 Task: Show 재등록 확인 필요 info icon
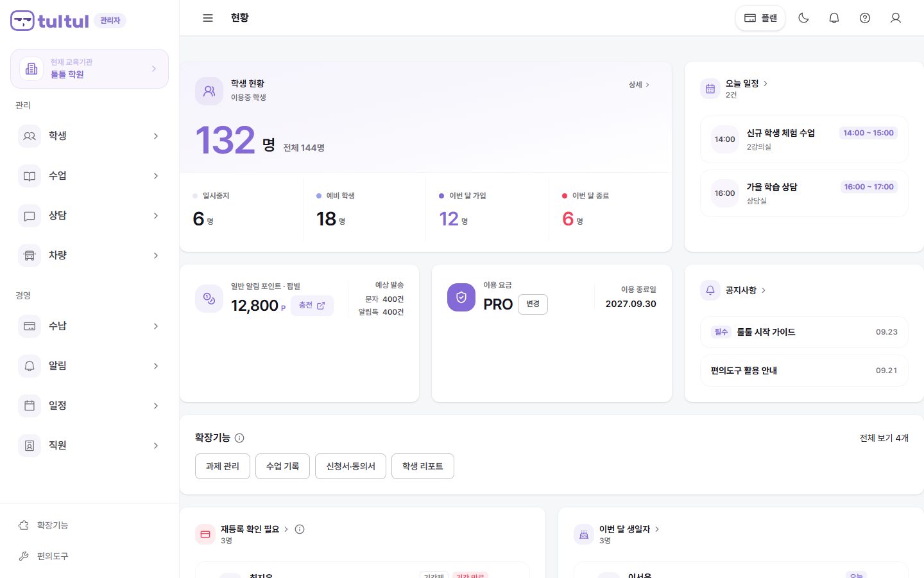(x=300, y=529)
